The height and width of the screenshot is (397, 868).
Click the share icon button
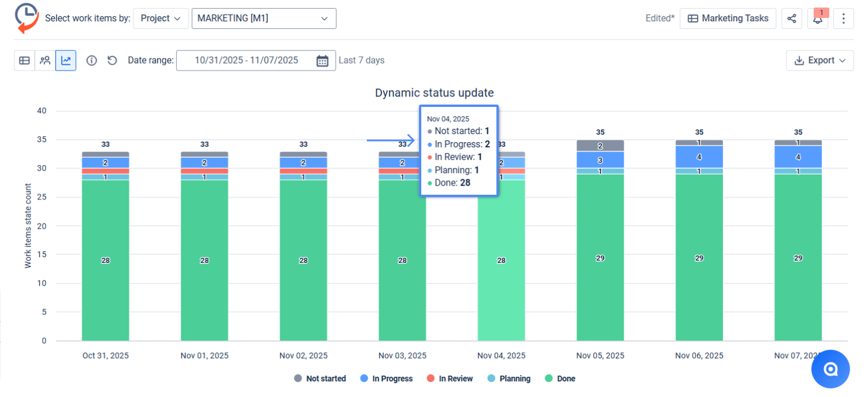(x=792, y=18)
